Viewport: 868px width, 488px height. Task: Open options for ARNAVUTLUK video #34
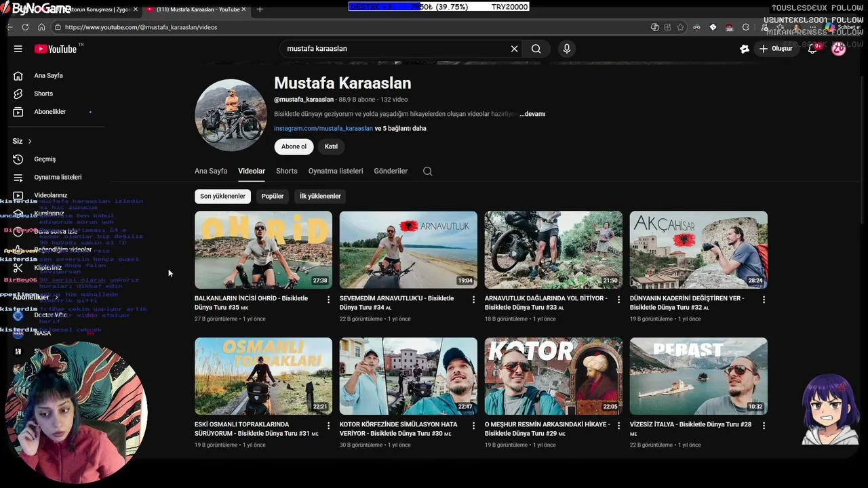click(x=474, y=300)
